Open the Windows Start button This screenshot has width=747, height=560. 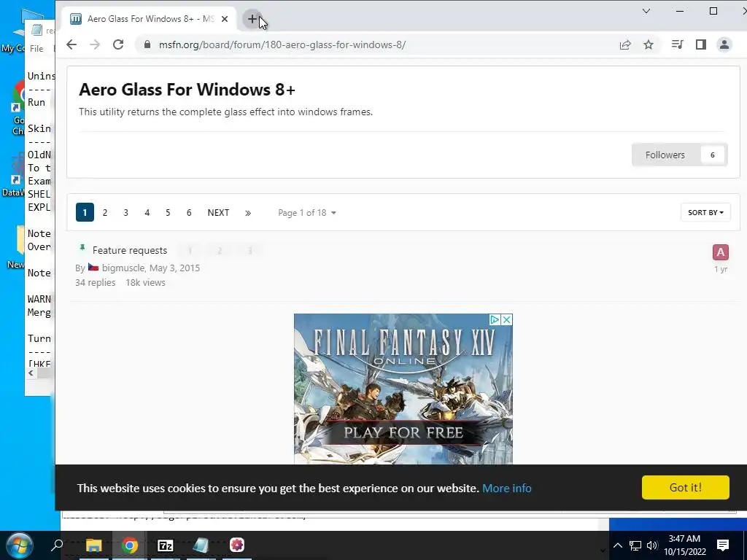(20, 545)
